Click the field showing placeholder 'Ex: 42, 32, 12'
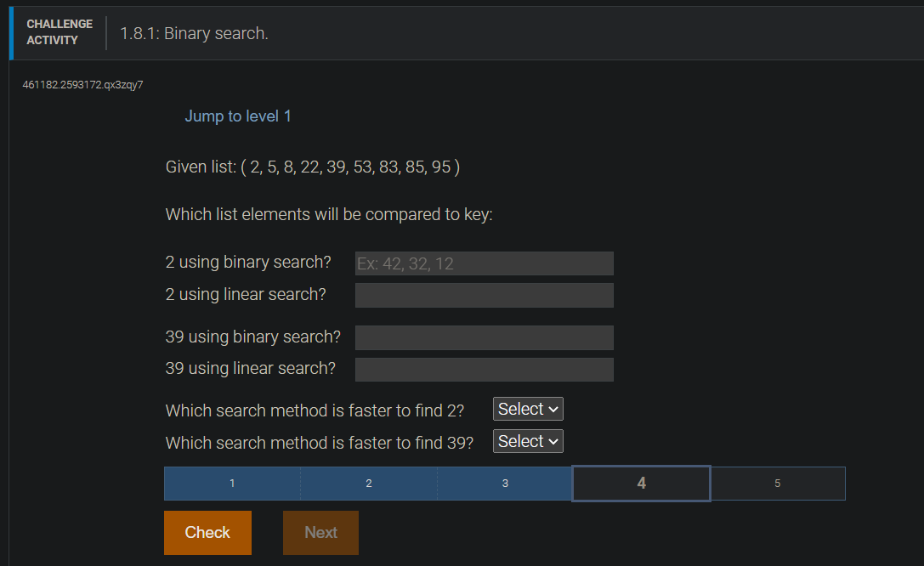This screenshot has width=924, height=566. point(484,263)
